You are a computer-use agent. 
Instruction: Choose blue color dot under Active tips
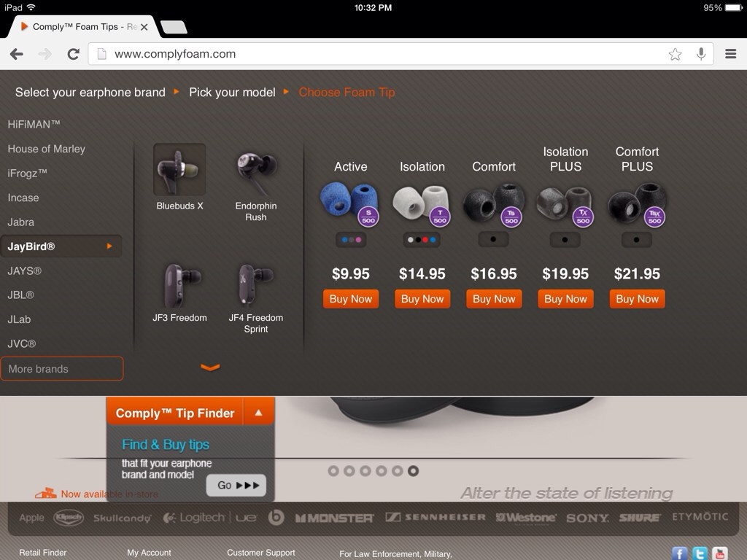(344, 239)
